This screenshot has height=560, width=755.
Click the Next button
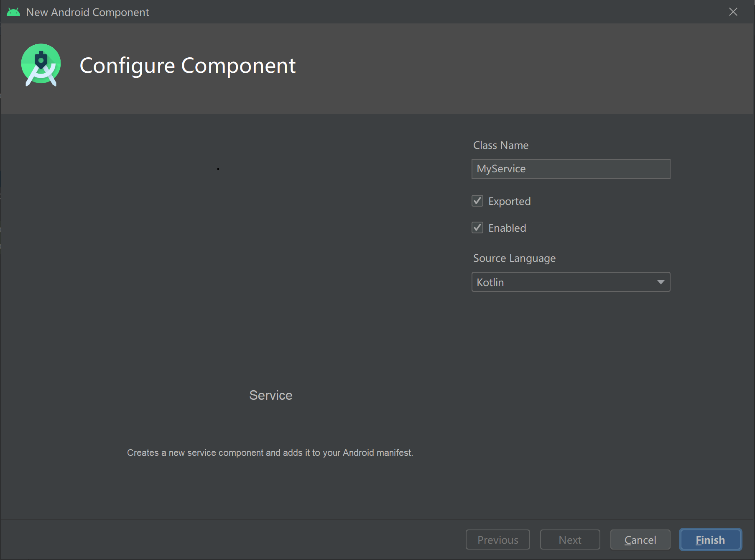point(570,540)
